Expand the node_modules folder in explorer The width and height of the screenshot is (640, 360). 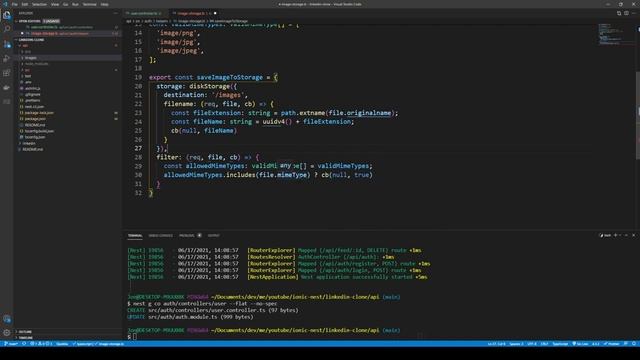[x=37, y=64]
